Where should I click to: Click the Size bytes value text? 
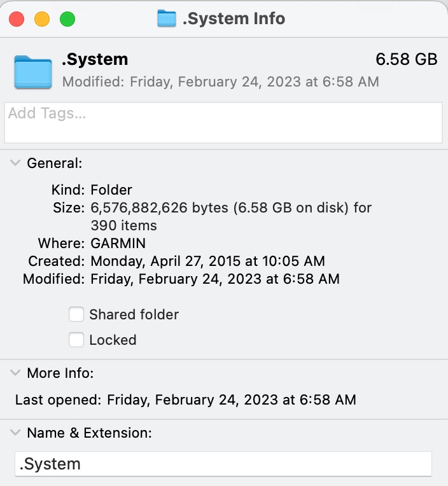click(231, 217)
